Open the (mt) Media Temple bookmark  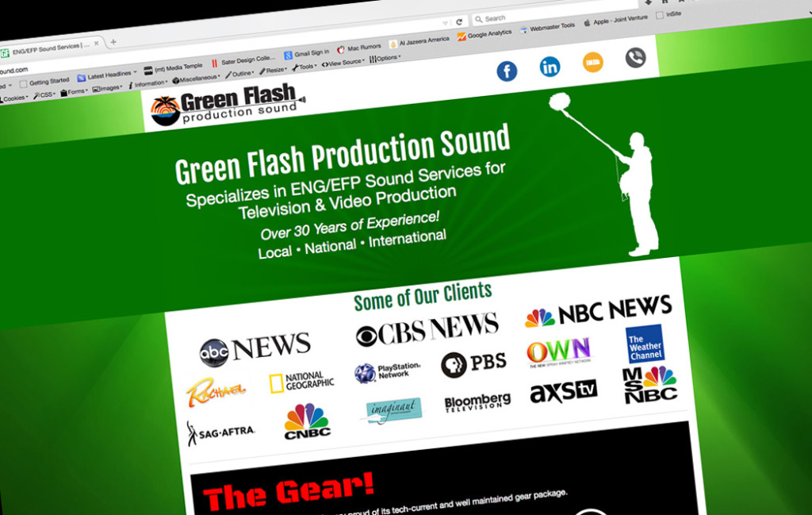(x=173, y=68)
